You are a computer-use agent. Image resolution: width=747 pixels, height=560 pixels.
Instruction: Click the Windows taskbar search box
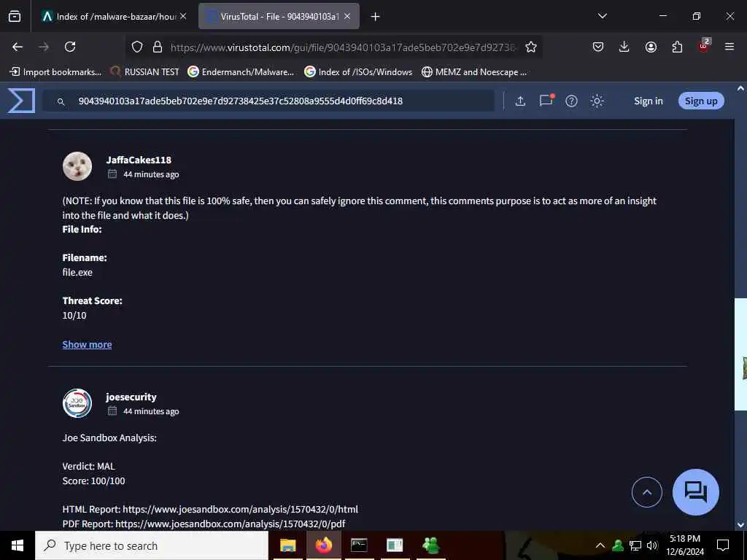tap(152, 545)
